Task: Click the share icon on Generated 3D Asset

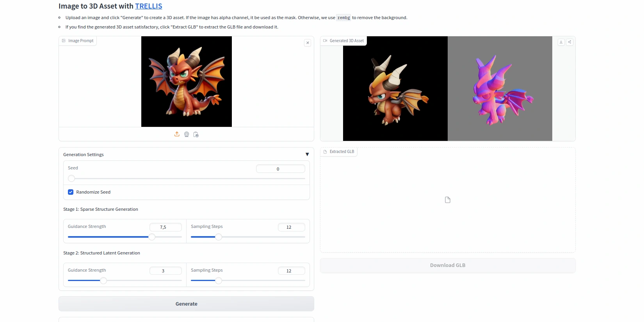Action: [x=569, y=42]
